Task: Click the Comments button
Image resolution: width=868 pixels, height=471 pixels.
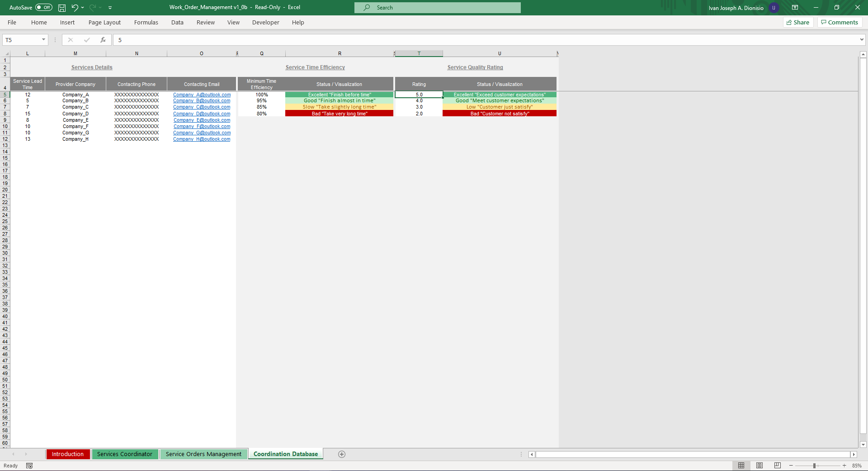Action: (x=840, y=22)
